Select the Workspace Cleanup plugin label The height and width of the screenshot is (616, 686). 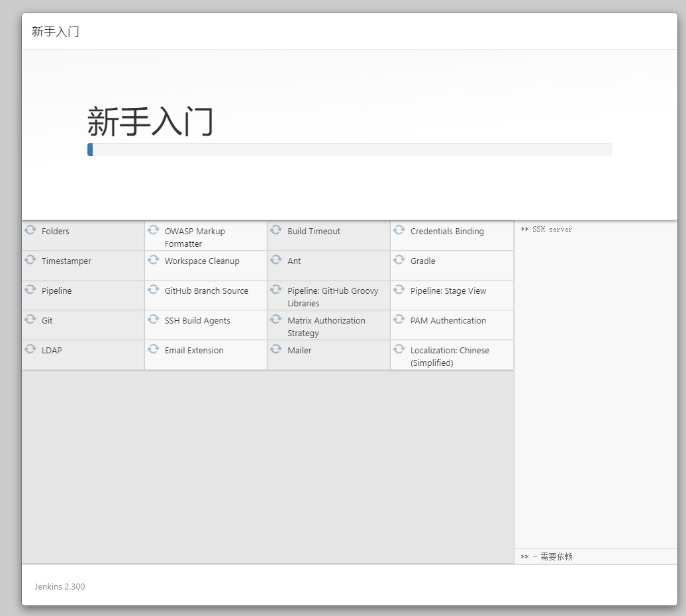pos(202,261)
